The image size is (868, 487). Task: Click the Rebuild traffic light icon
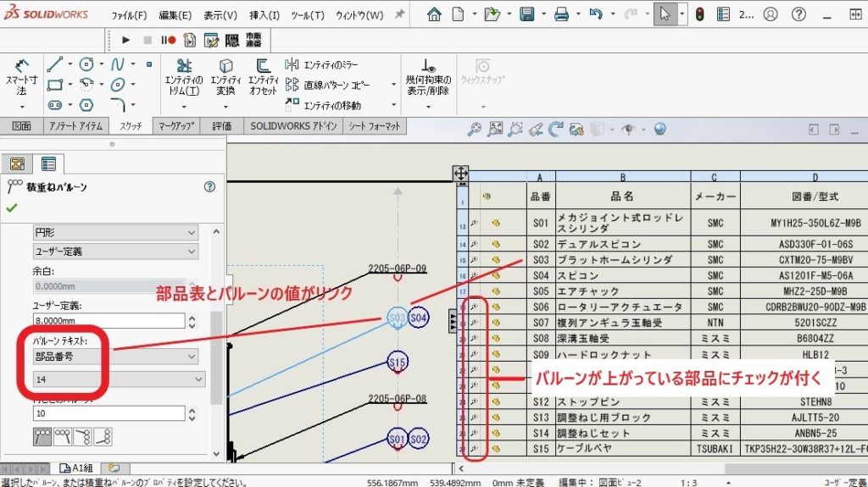click(699, 14)
